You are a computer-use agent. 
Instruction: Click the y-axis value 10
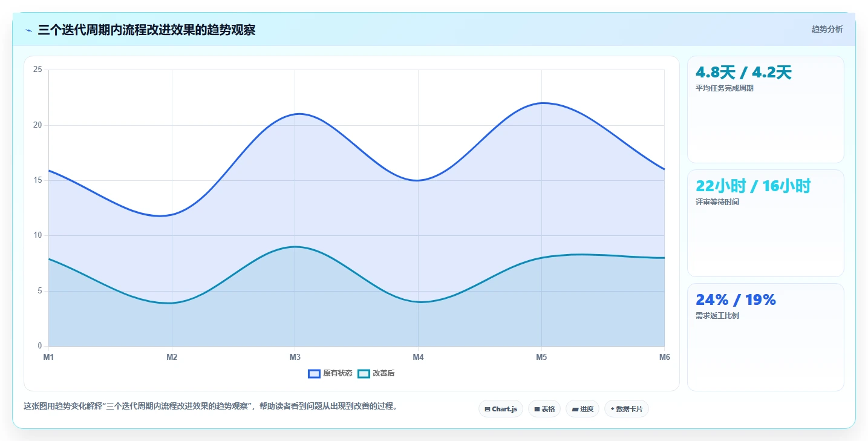click(x=38, y=235)
